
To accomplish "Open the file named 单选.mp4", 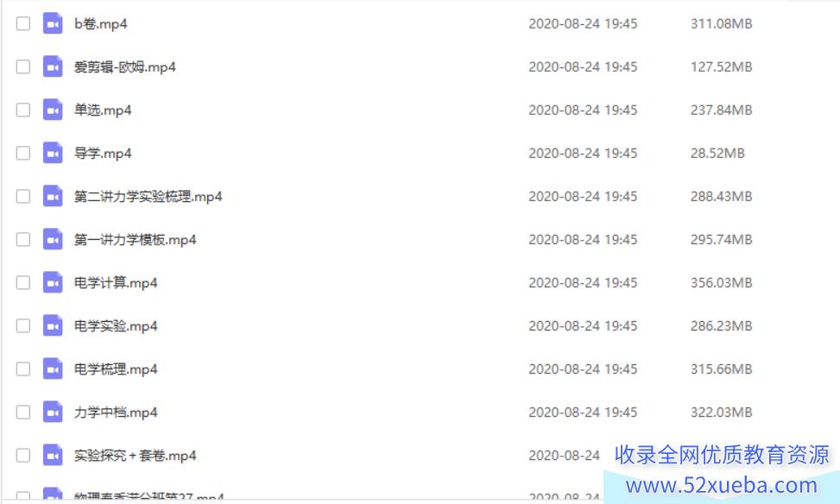I will [103, 110].
